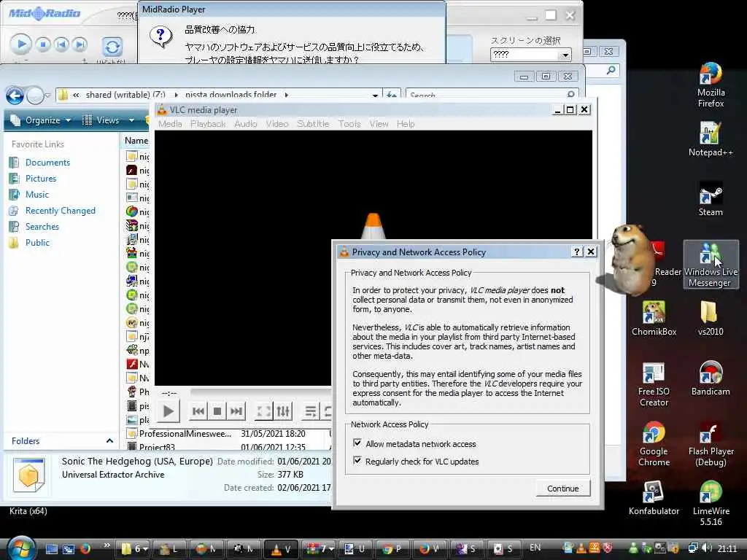Select Flash Player (Debug) desktop icon
The width and height of the screenshot is (747, 560).
click(711, 444)
